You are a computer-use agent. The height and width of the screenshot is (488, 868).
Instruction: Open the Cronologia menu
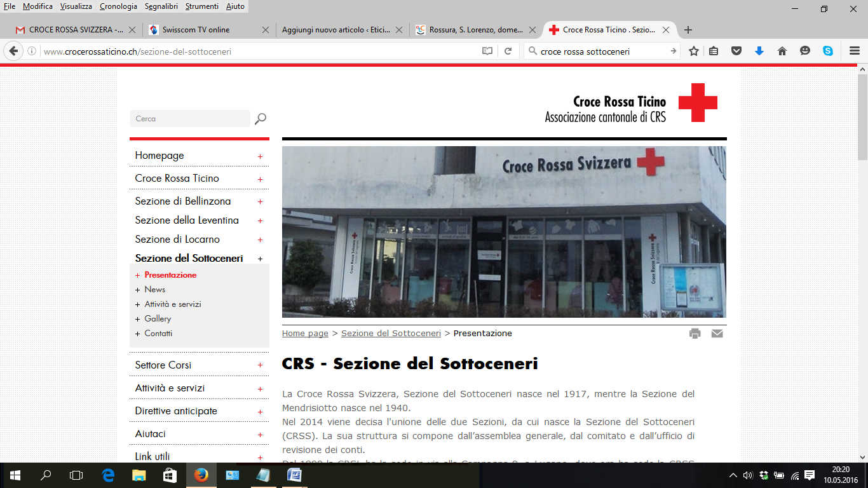coord(118,6)
